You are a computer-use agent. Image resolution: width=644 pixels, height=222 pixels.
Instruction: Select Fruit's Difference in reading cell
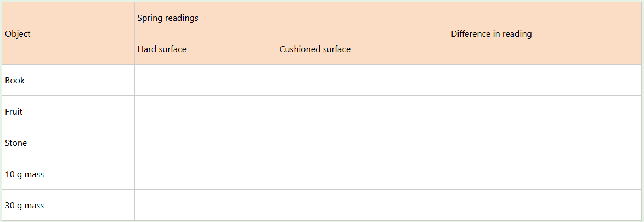point(544,112)
